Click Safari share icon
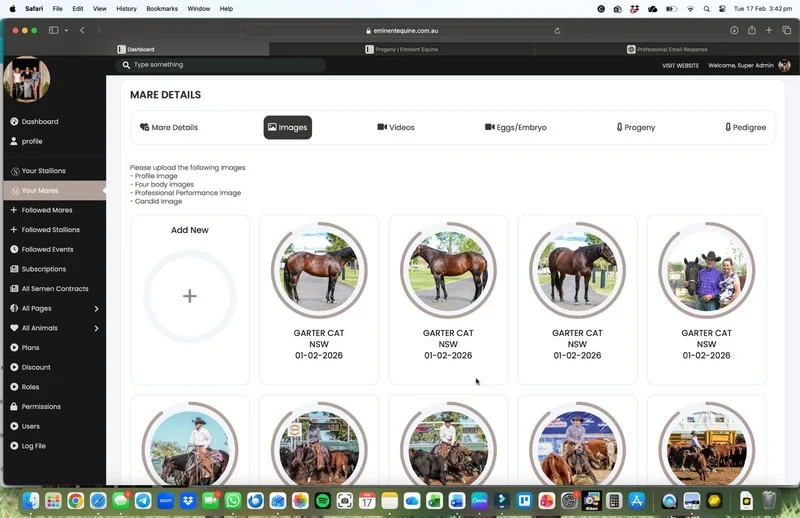The height and width of the screenshot is (518, 800). tap(752, 30)
